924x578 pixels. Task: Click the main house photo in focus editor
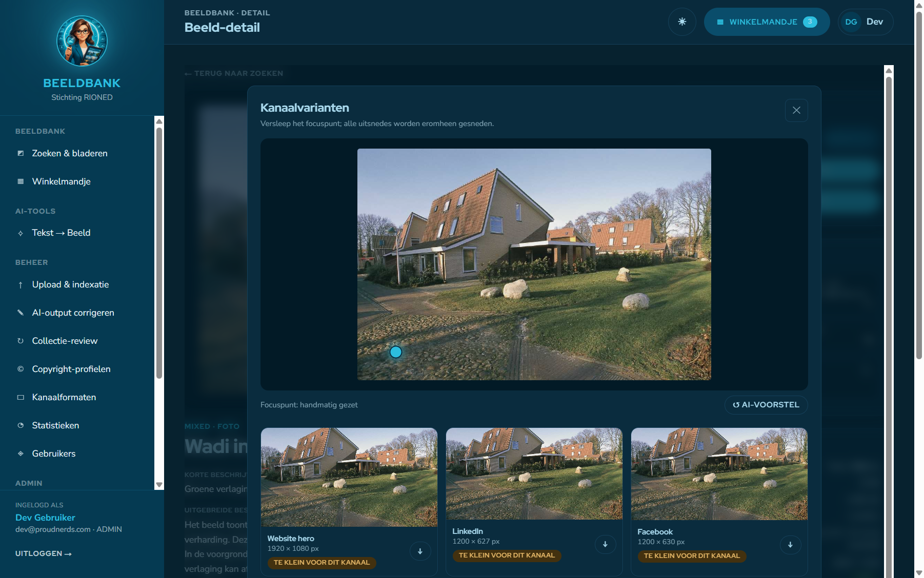point(534,264)
